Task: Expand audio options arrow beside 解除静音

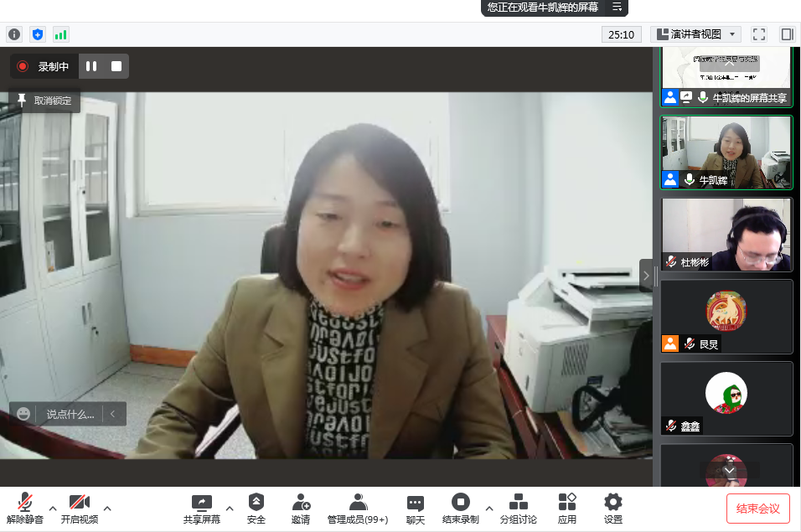Action: coord(53,508)
